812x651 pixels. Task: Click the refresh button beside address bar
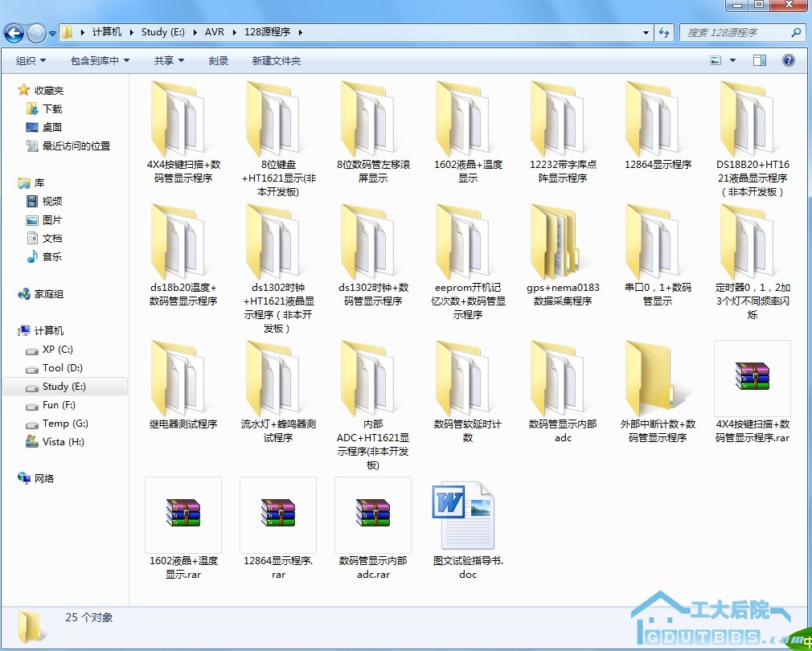(x=664, y=33)
